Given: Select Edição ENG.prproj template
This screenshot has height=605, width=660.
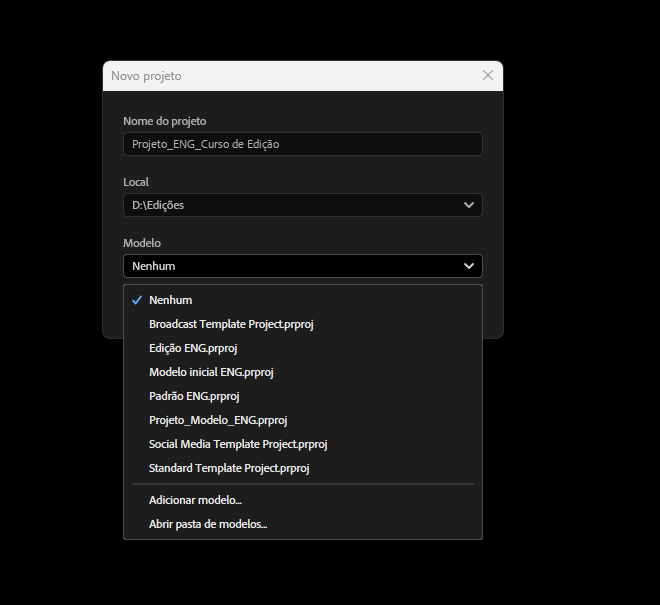Looking at the screenshot, I should [x=303, y=348].
